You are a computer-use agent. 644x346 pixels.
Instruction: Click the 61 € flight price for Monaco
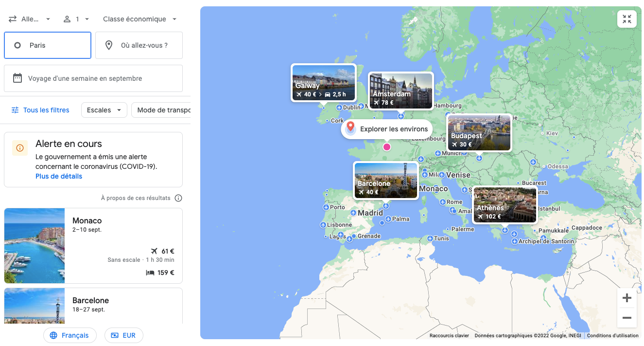(x=168, y=251)
